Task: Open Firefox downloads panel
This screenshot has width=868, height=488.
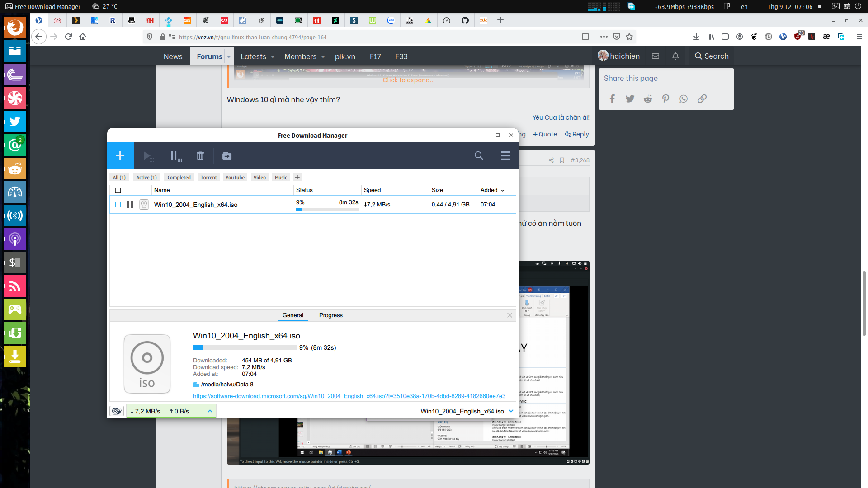Action: coord(696,37)
